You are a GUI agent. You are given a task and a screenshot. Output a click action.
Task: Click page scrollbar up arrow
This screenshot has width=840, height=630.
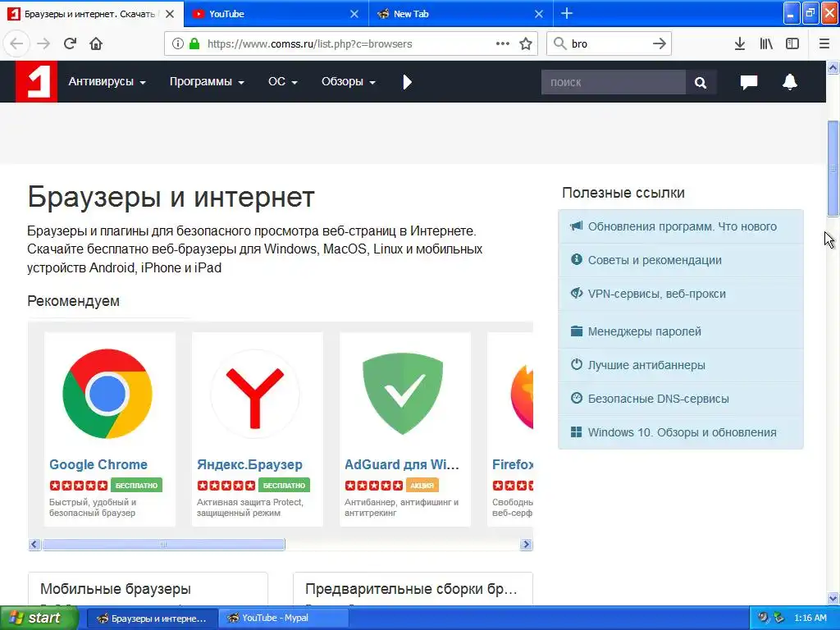point(833,67)
